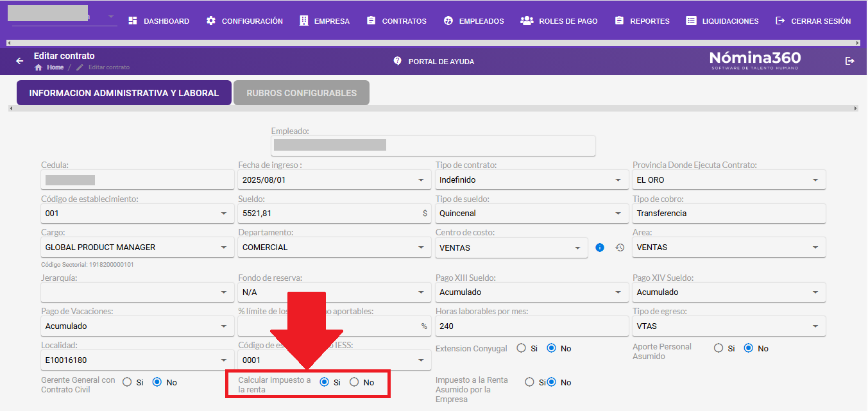Select Si for Extension Conyugal
The image size is (868, 411).
point(522,348)
